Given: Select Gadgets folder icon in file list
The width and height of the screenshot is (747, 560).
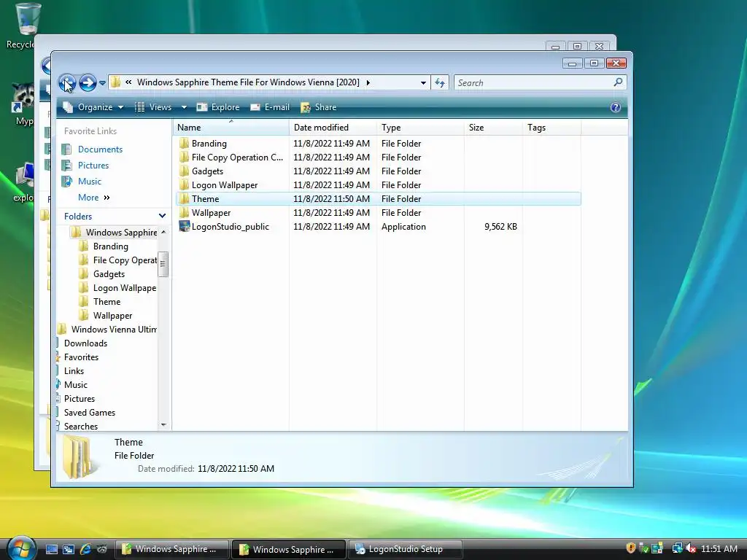Looking at the screenshot, I should pyautogui.click(x=185, y=171).
